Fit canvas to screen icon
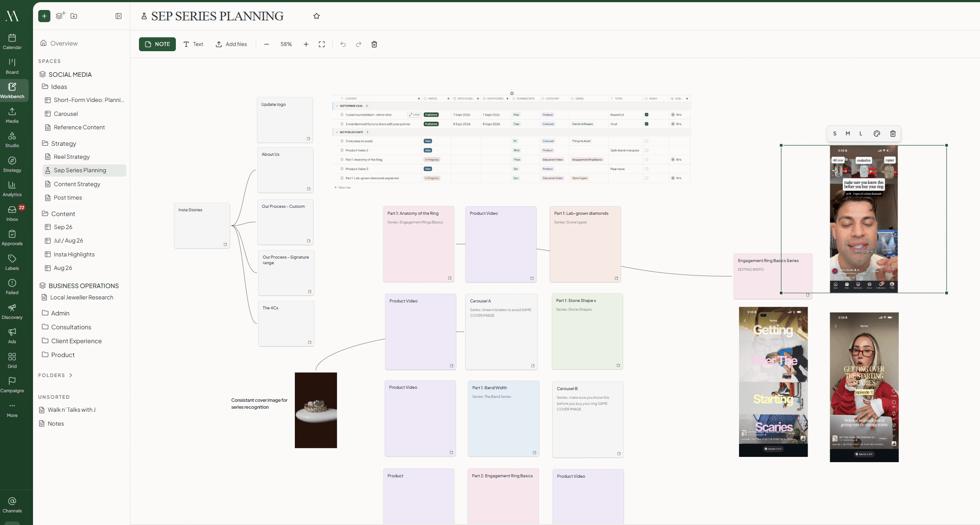 (322, 44)
